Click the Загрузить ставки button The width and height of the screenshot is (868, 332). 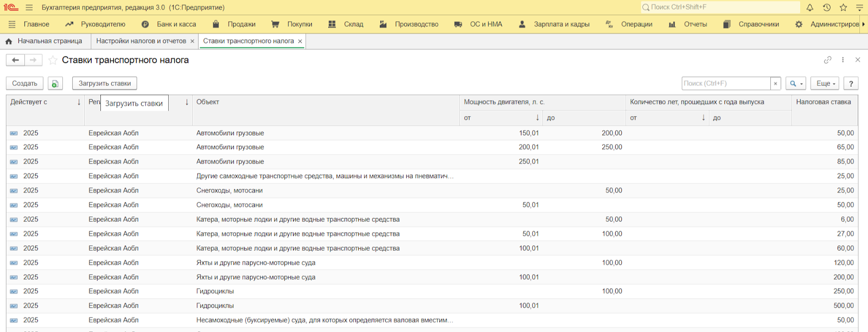105,84
